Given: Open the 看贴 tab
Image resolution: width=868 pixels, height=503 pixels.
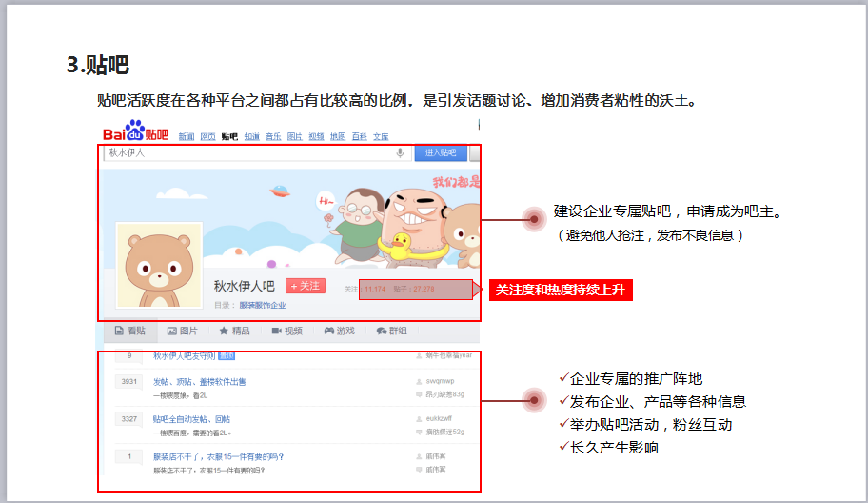Looking at the screenshot, I should pos(130,331).
